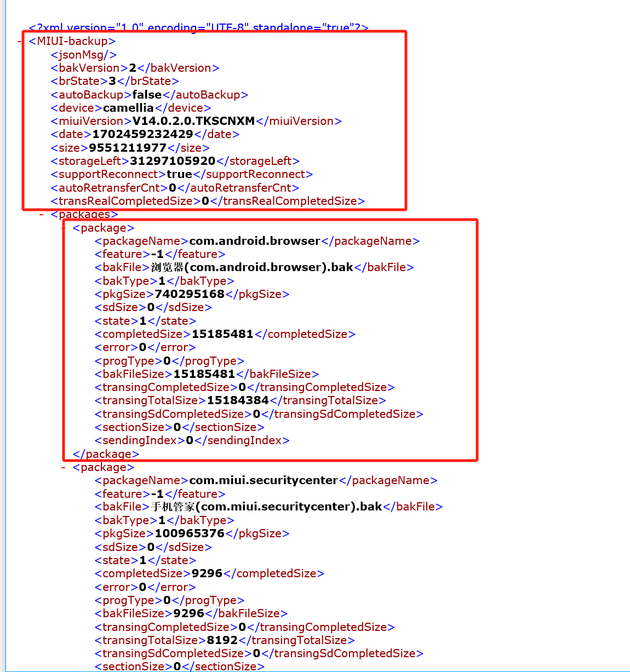Select transingCompletedSize 0 in browser package

(x=242, y=387)
